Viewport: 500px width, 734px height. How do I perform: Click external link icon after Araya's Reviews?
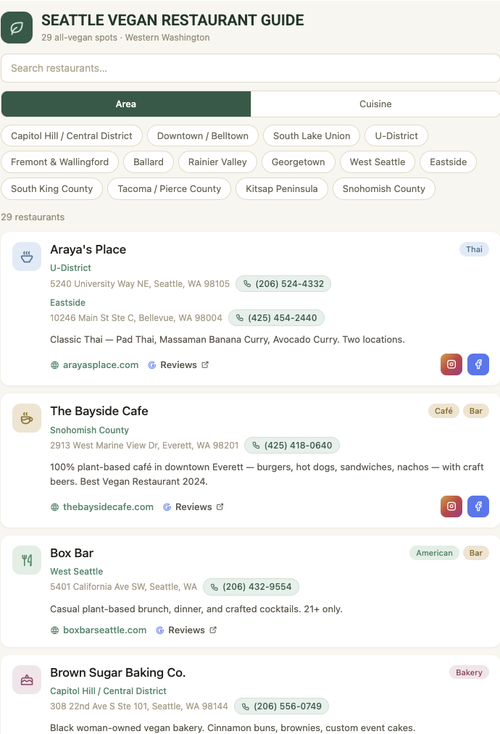pos(205,365)
